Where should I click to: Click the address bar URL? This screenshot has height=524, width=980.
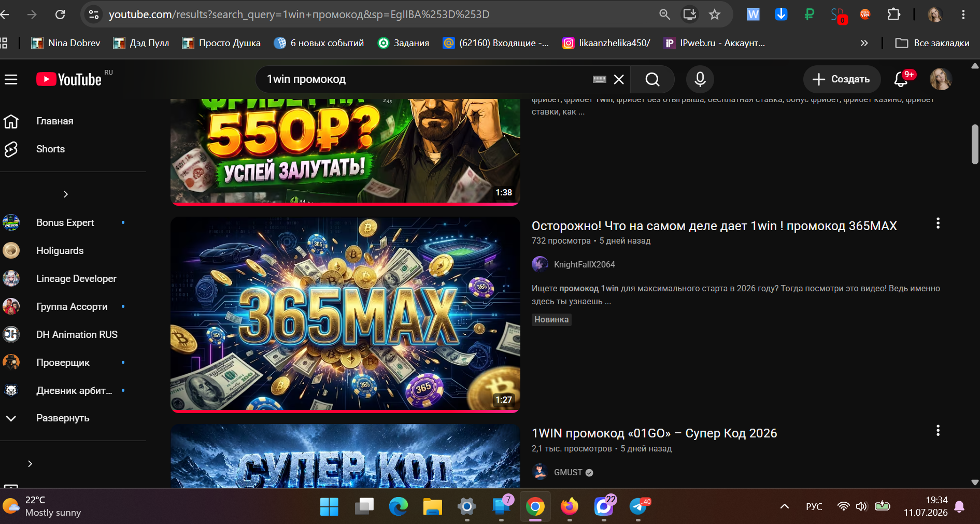299,15
